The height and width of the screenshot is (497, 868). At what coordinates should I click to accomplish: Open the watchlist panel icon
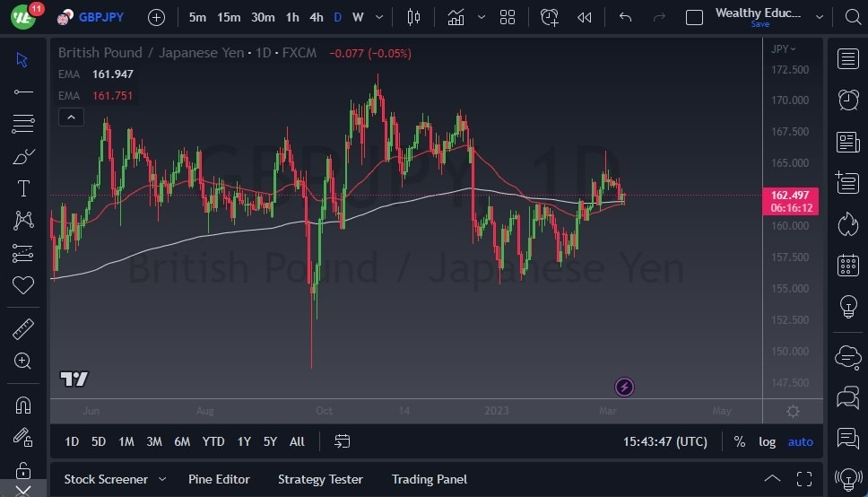coord(847,58)
